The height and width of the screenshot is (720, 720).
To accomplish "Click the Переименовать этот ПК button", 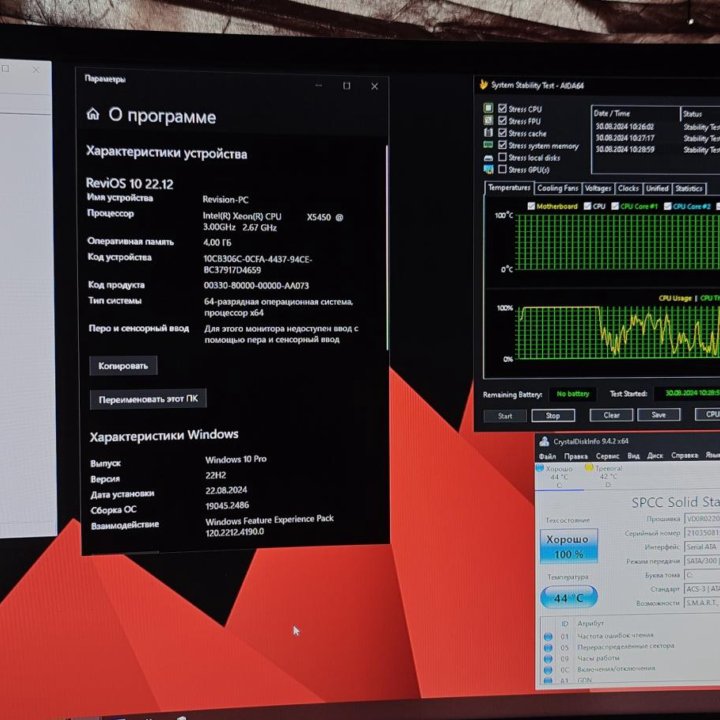I will [149, 398].
